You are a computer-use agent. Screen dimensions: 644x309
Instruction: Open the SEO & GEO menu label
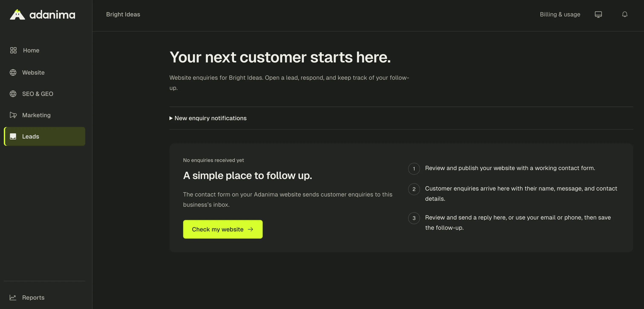pos(38,94)
